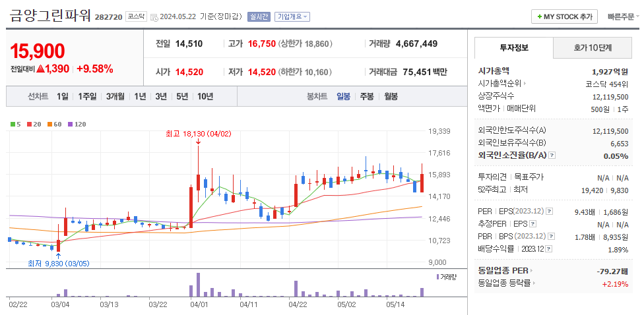The image size is (644, 315).
Task: Select the 1주일 line chart period
Action: point(87,97)
